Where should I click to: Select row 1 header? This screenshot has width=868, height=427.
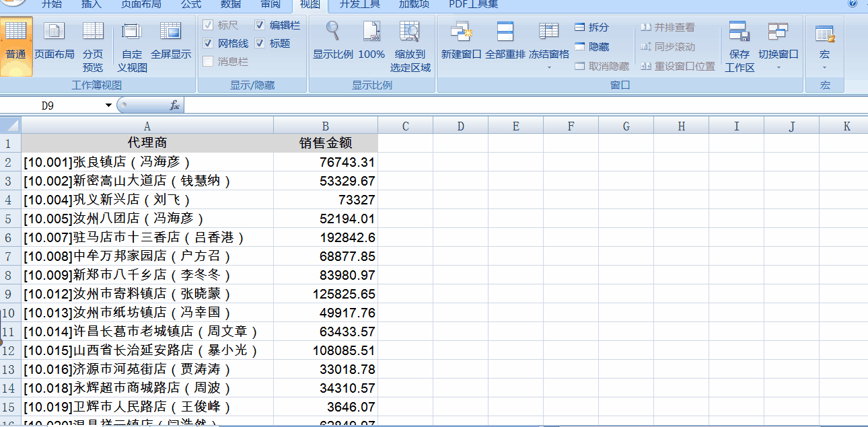[9, 143]
